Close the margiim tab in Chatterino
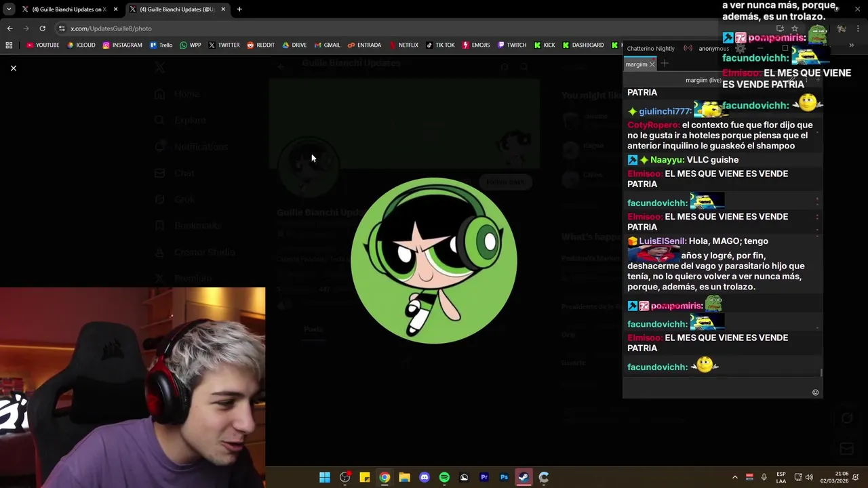868x488 pixels. pos(652,64)
